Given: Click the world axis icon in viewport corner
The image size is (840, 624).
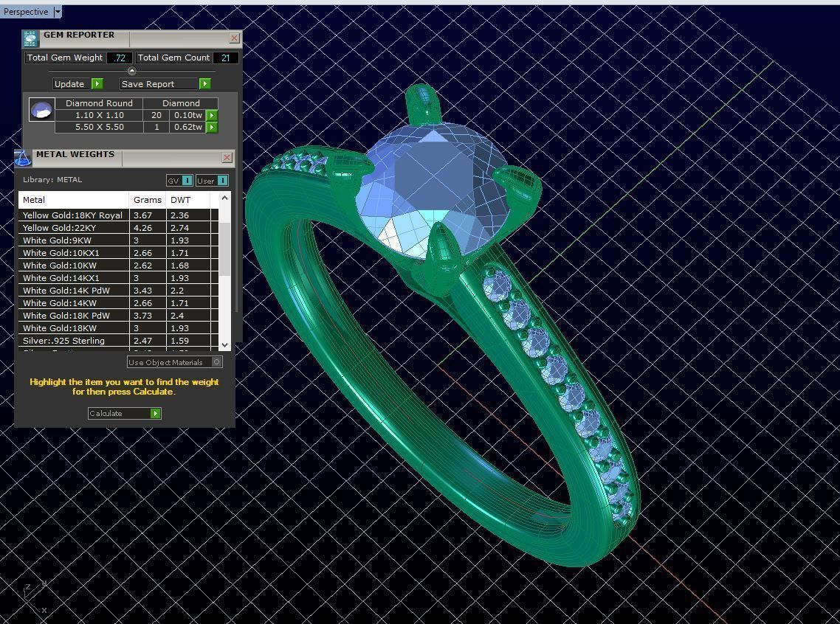Looking at the screenshot, I should pyautogui.click(x=35, y=597).
